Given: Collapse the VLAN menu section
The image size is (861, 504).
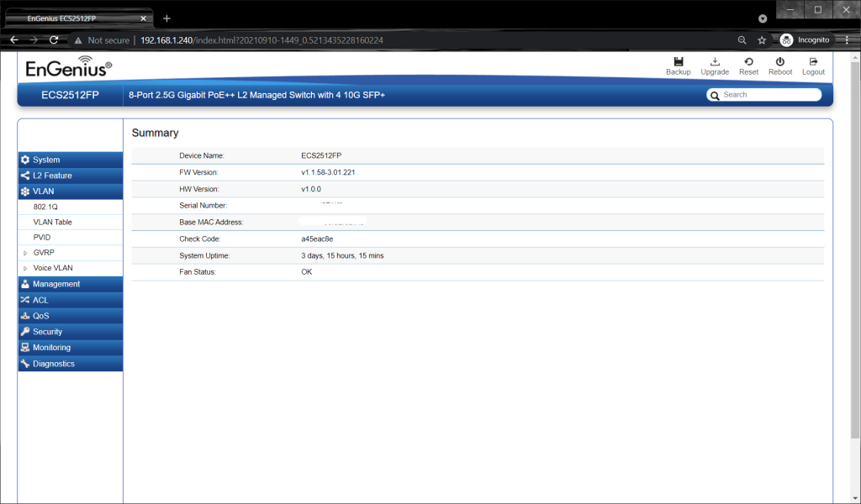Looking at the screenshot, I should 71,192.
